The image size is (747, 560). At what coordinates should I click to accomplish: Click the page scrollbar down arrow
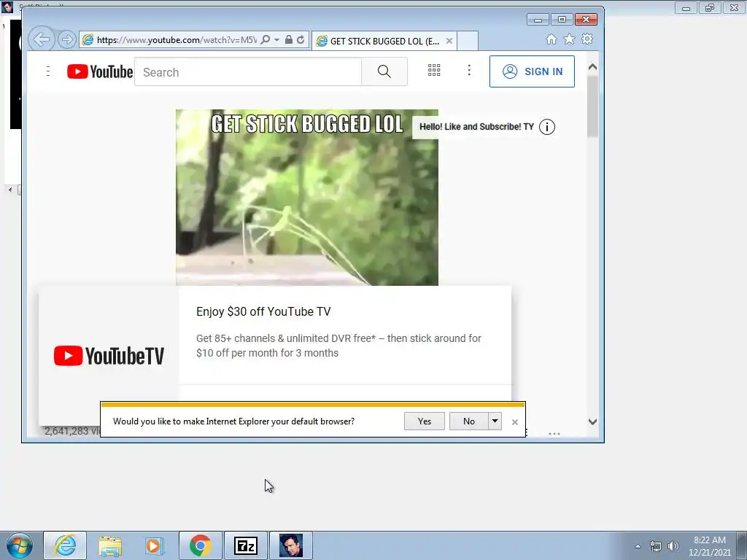(x=592, y=421)
